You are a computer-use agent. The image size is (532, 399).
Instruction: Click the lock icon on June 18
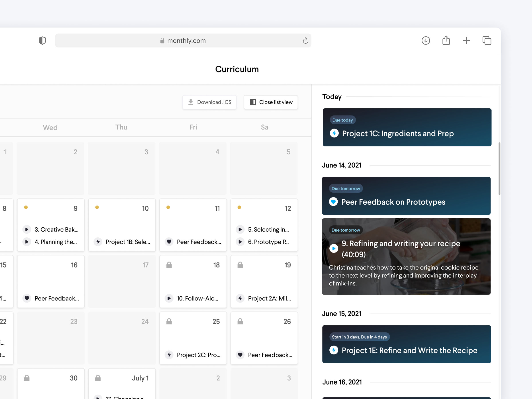169,265
